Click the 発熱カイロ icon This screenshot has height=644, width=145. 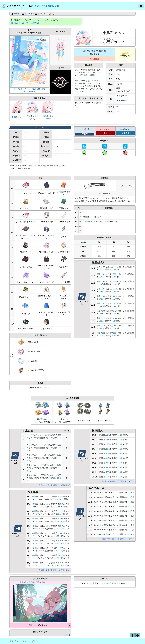pos(64,201)
